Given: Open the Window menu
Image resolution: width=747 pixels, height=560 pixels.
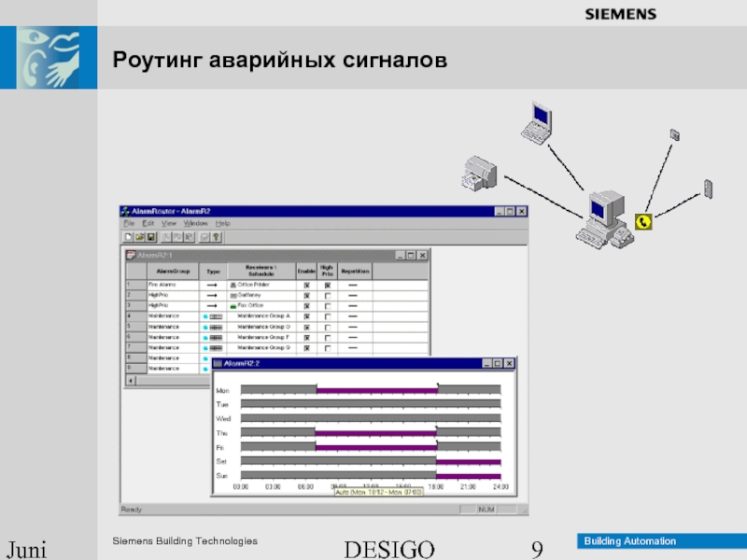Looking at the screenshot, I should pos(196,223).
